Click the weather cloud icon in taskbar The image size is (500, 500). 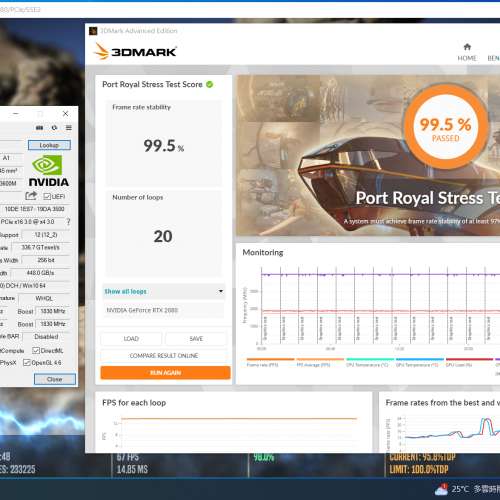coord(441,489)
